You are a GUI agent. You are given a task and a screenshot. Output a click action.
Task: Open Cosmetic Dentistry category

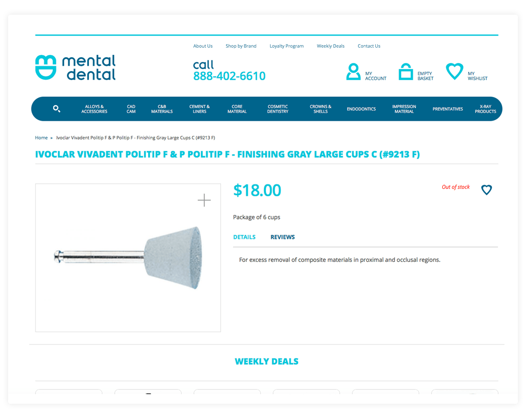[x=278, y=109]
